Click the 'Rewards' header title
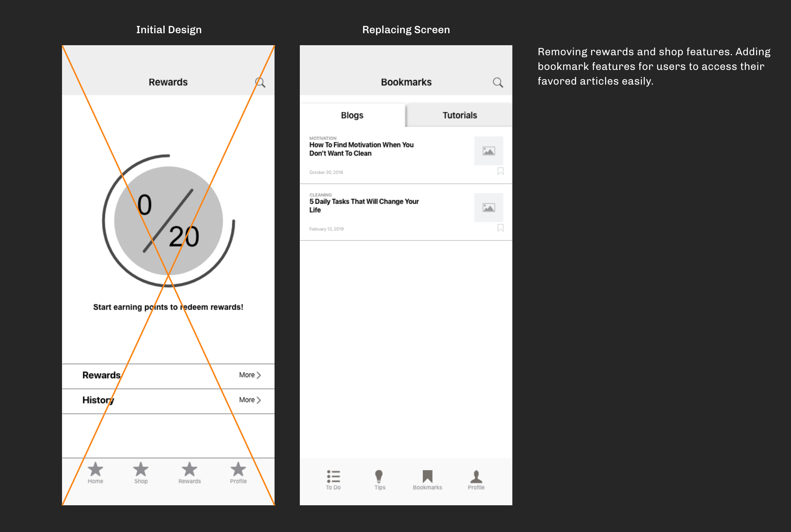The image size is (791, 532). [x=168, y=82]
